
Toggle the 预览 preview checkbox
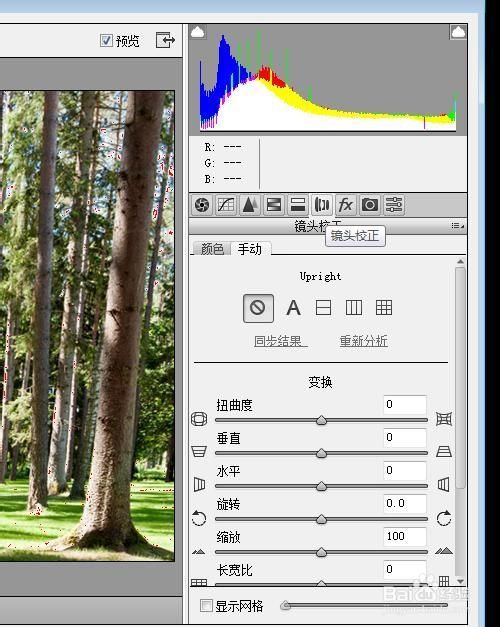pyautogui.click(x=106, y=40)
